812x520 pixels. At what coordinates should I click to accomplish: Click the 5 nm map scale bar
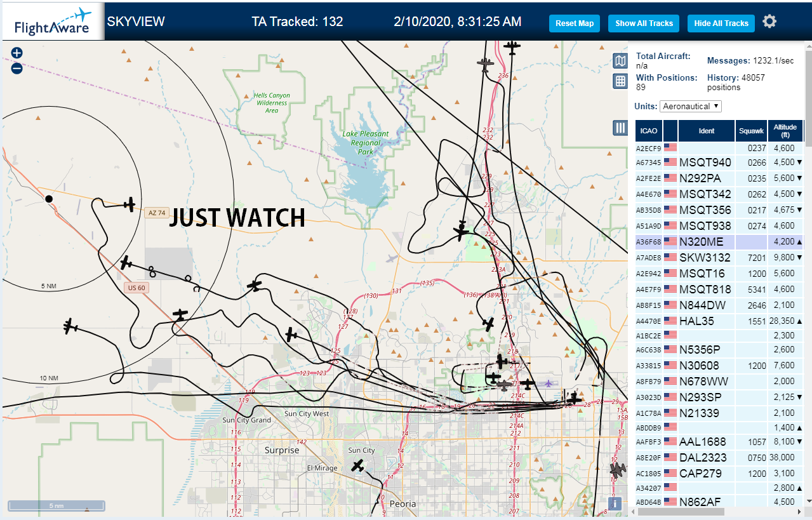pyautogui.click(x=56, y=506)
